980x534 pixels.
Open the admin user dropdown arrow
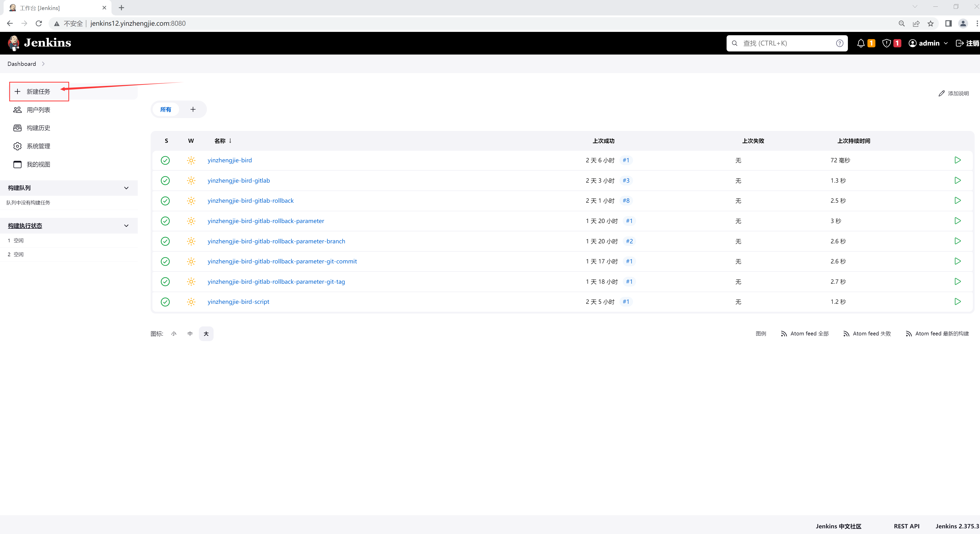pos(946,43)
